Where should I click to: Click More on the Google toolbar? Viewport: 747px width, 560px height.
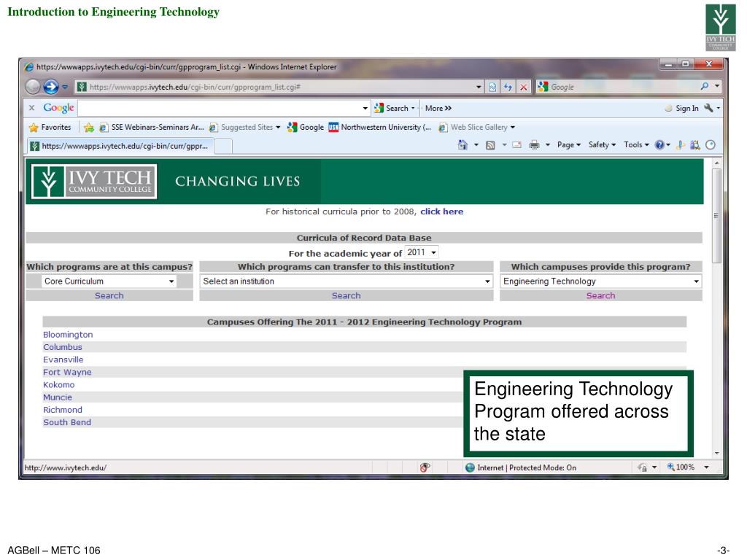pyautogui.click(x=438, y=108)
